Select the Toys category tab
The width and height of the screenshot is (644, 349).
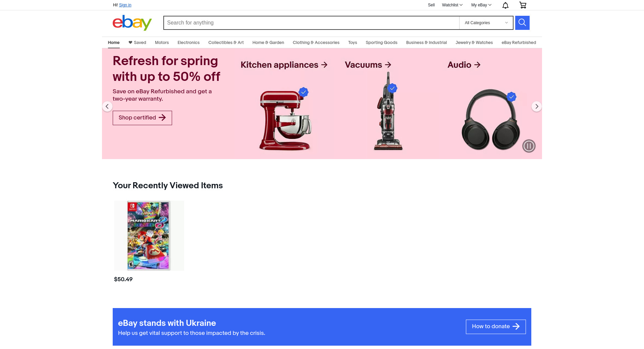click(x=353, y=43)
